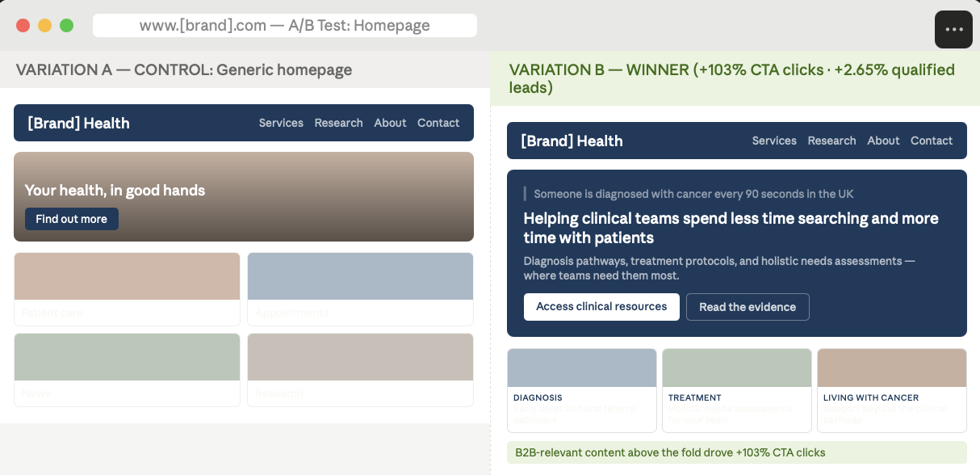
Task: Open the LIVING WITH CANCER card
Action: [891, 390]
